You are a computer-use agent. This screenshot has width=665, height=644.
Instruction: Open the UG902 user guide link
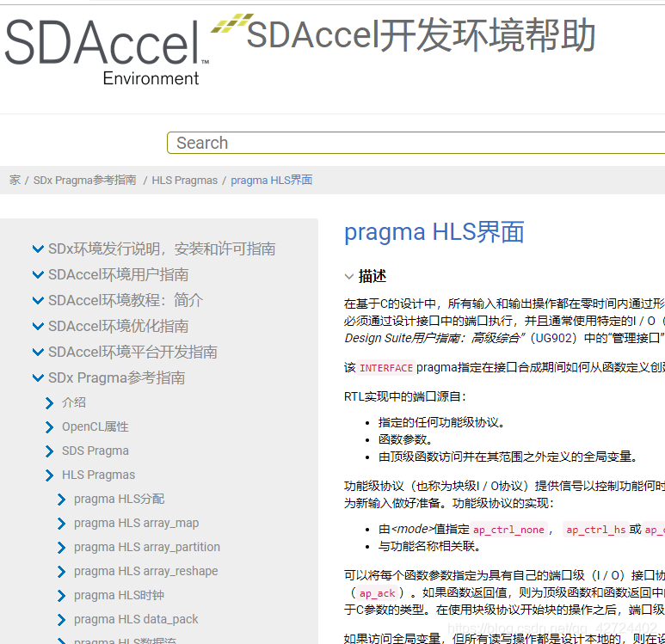pyautogui.click(x=554, y=338)
